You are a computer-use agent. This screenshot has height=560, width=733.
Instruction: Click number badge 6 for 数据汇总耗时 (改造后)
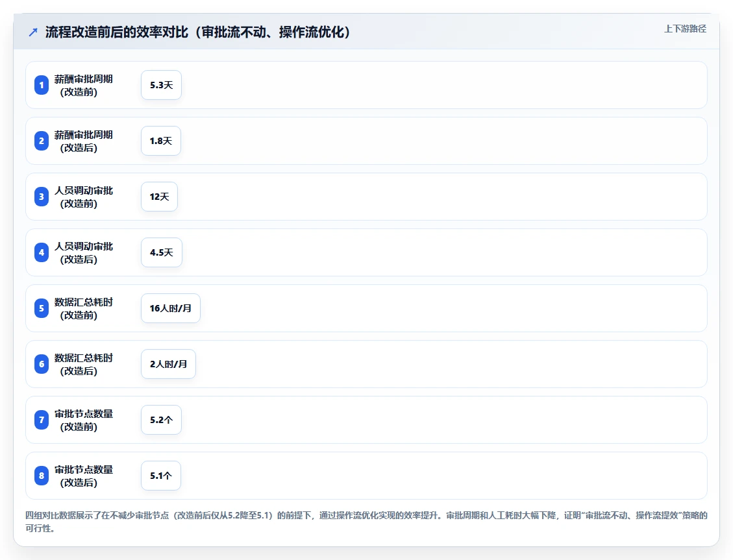coord(42,364)
